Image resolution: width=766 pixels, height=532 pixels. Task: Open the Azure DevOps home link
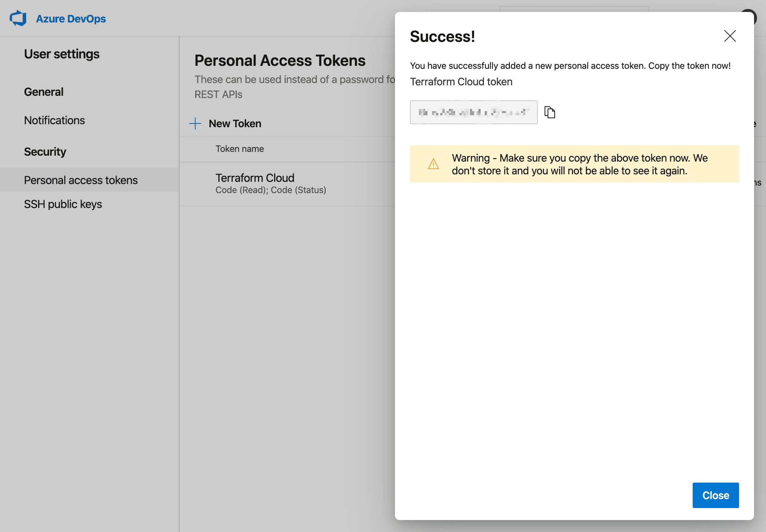click(x=71, y=19)
